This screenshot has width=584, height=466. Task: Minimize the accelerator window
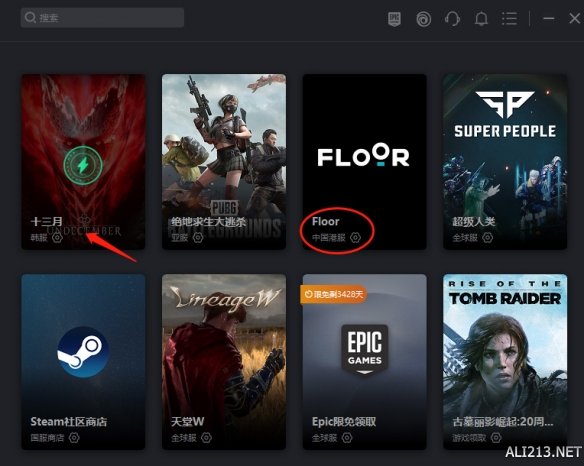[549, 18]
